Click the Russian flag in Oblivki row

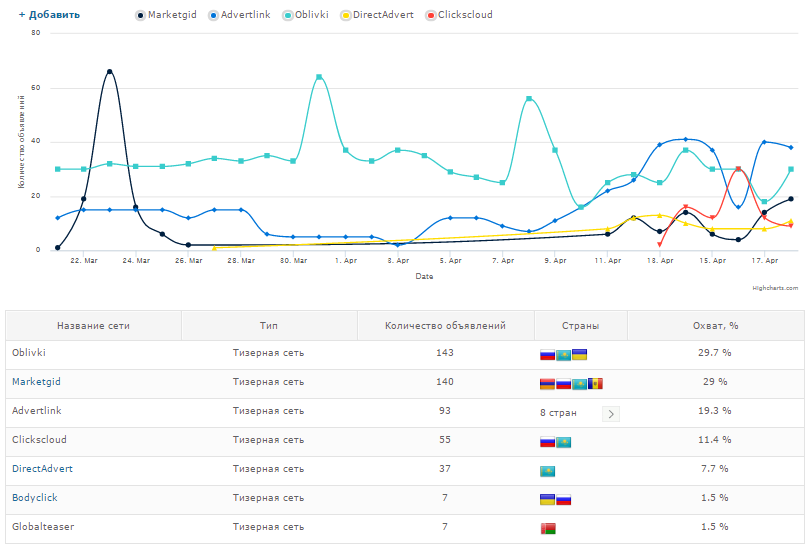coord(547,355)
